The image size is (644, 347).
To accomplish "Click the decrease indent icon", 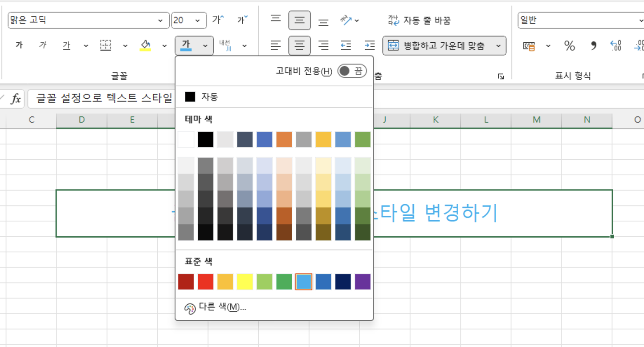I will coord(346,45).
